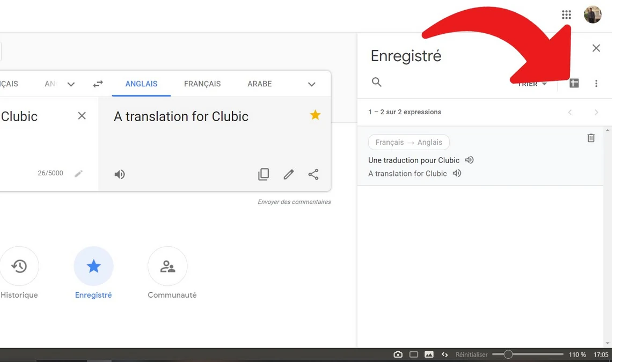
Task: Click the '1 – 2 sur 2 expressions' count
Action: 405,112
